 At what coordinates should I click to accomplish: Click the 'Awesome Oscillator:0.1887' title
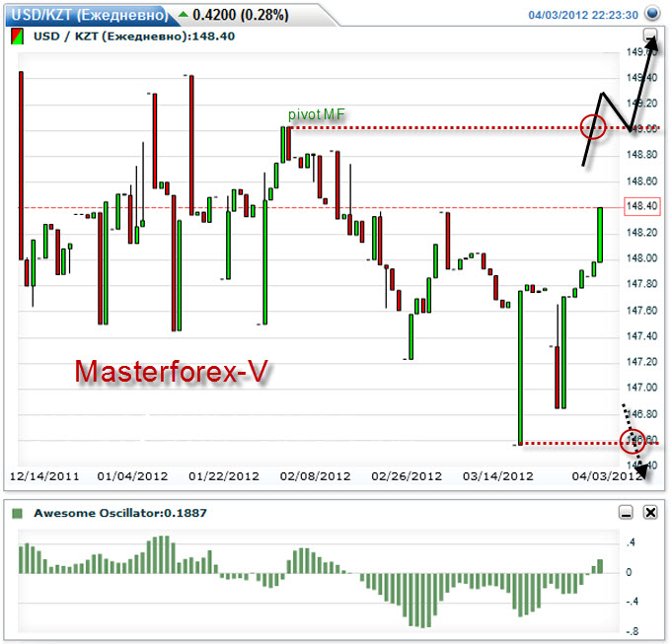pyautogui.click(x=120, y=513)
